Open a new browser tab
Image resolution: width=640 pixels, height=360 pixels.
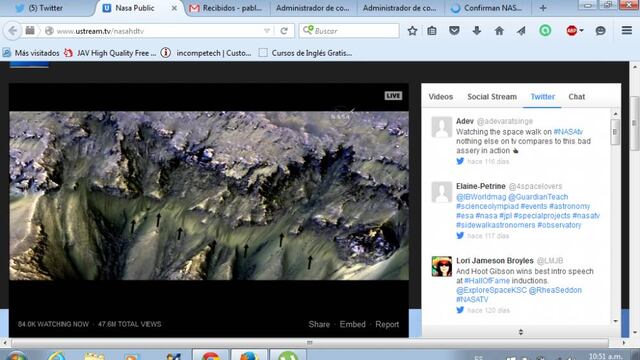click(543, 8)
